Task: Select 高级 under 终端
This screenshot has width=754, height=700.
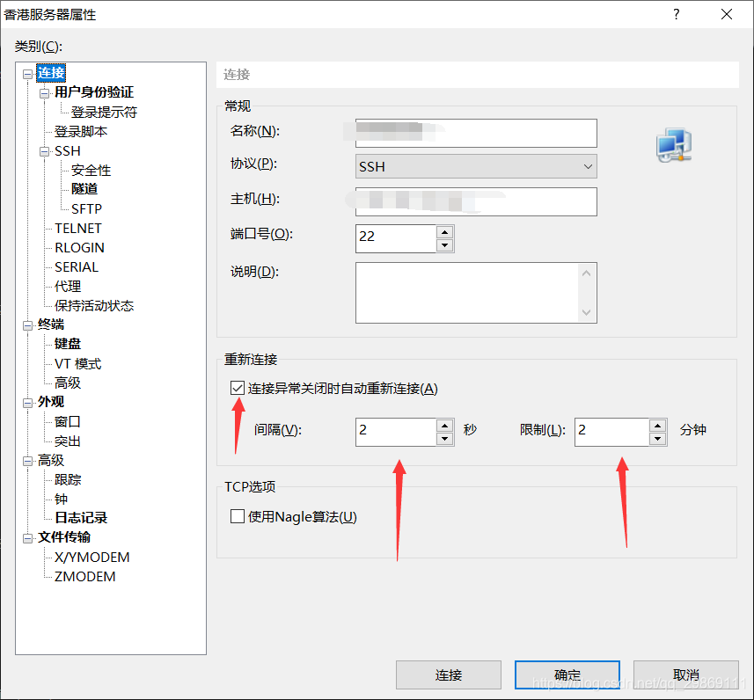Action: tap(68, 383)
